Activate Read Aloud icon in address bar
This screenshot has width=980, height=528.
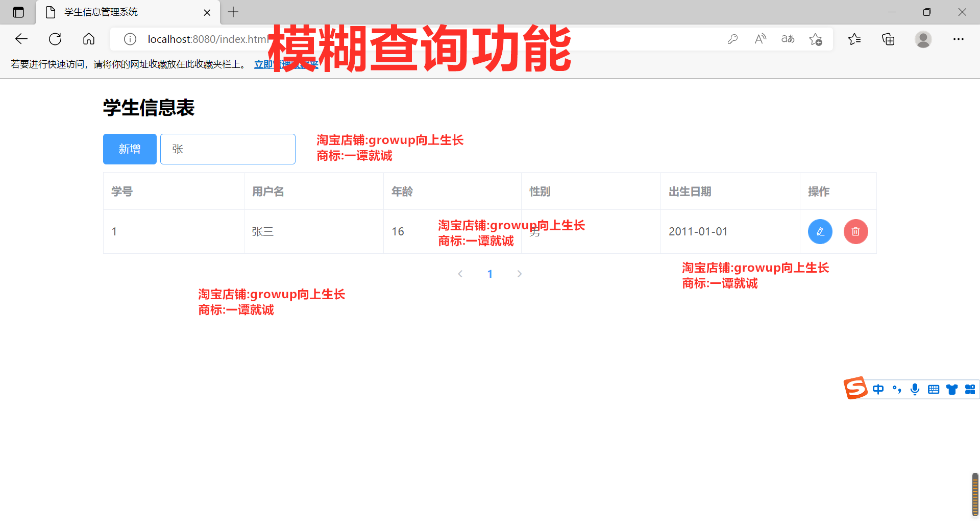click(x=760, y=39)
